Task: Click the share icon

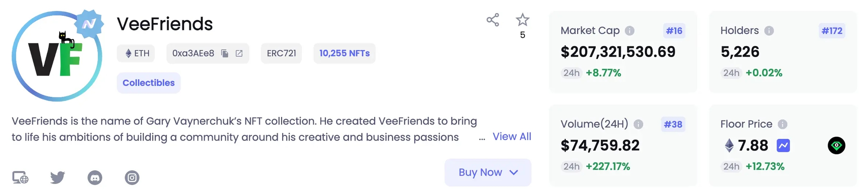Action: coord(492,20)
